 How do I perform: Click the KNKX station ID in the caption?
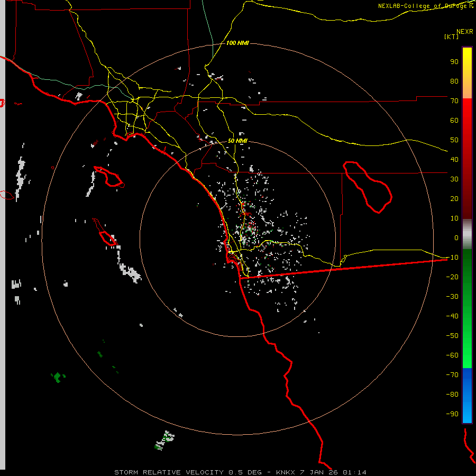click(286, 472)
